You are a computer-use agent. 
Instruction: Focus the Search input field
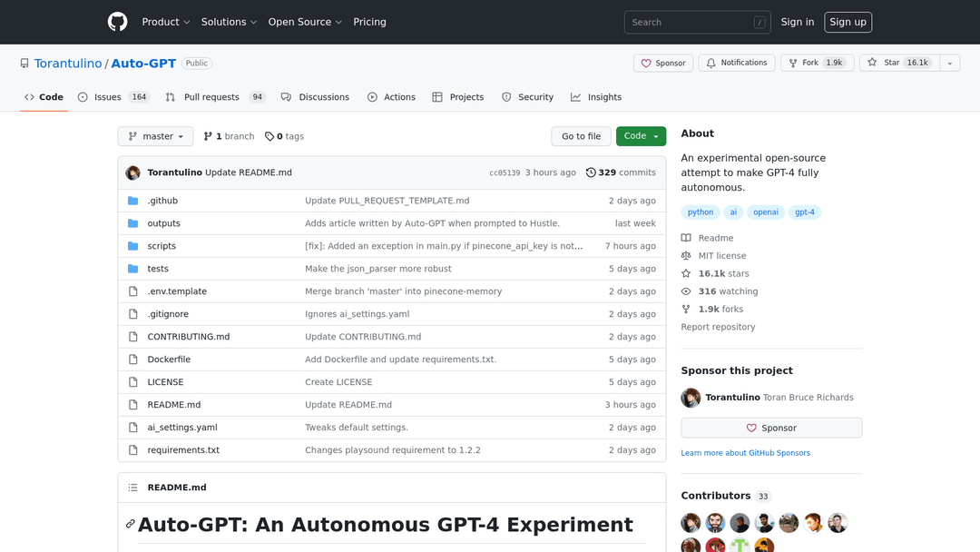tap(697, 23)
